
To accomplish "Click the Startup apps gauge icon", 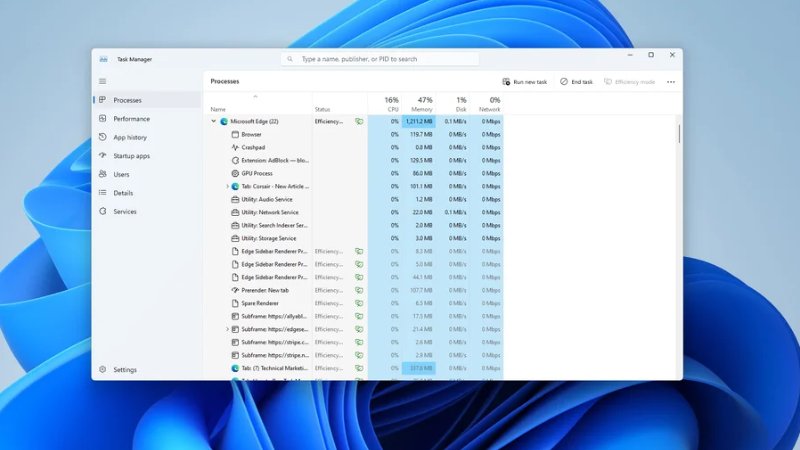I will click(103, 156).
